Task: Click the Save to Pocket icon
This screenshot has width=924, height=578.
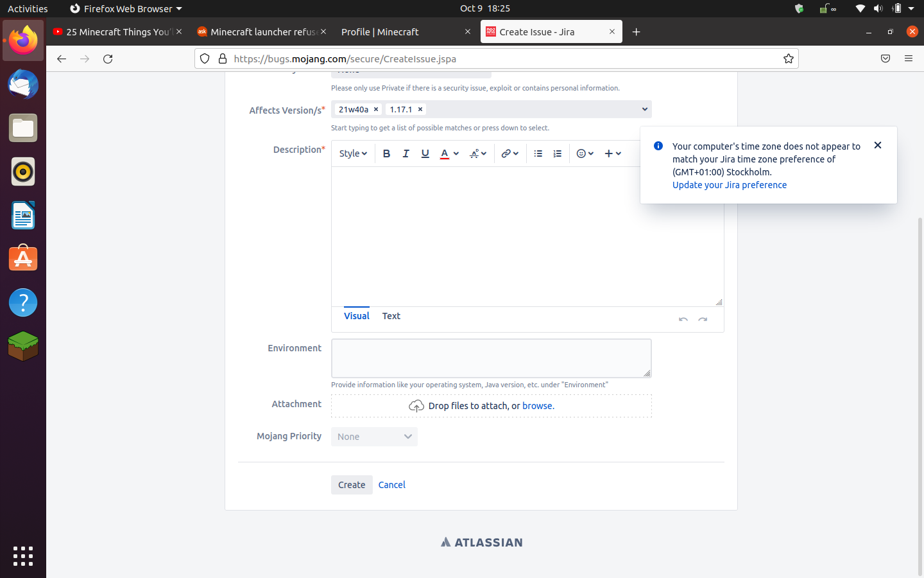Action: 886,58
